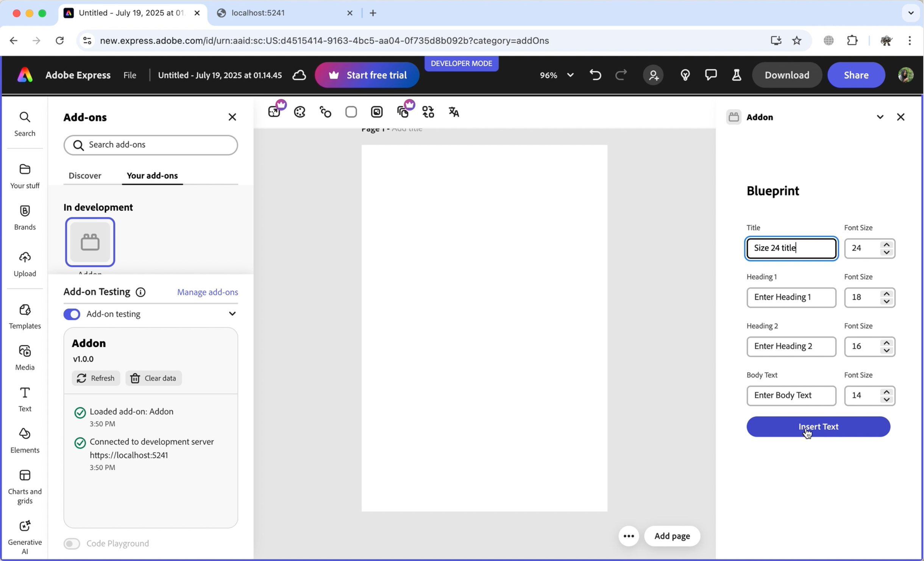Switch to the Discover tab
The width and height of the screenshot is (924, 561).
click(85, 176)
